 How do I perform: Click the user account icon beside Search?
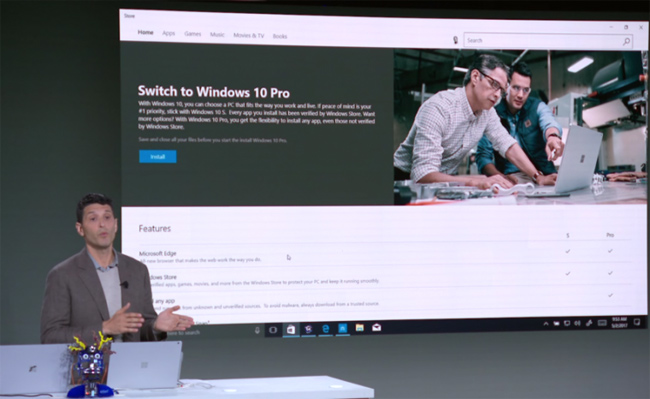[x=455, y=40]
